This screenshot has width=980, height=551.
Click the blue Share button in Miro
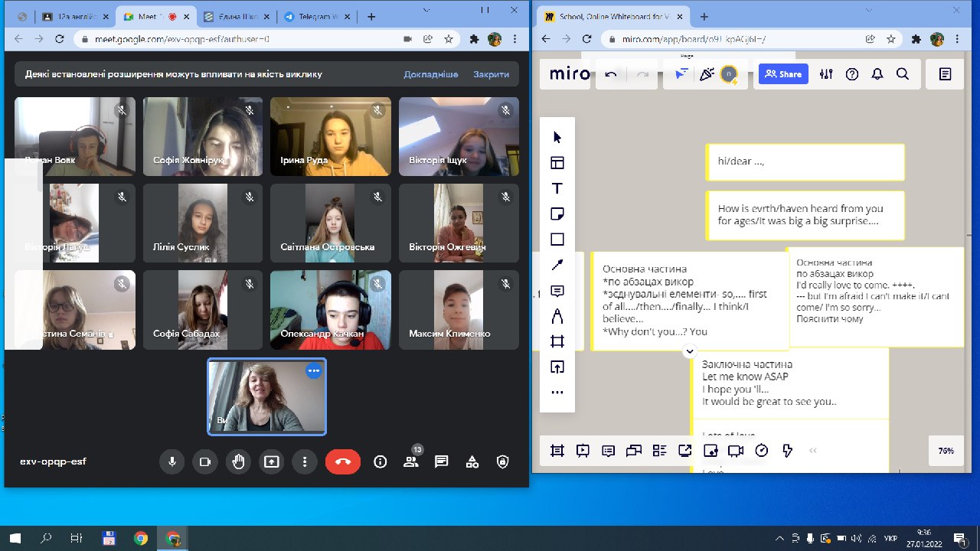point(783,74)
